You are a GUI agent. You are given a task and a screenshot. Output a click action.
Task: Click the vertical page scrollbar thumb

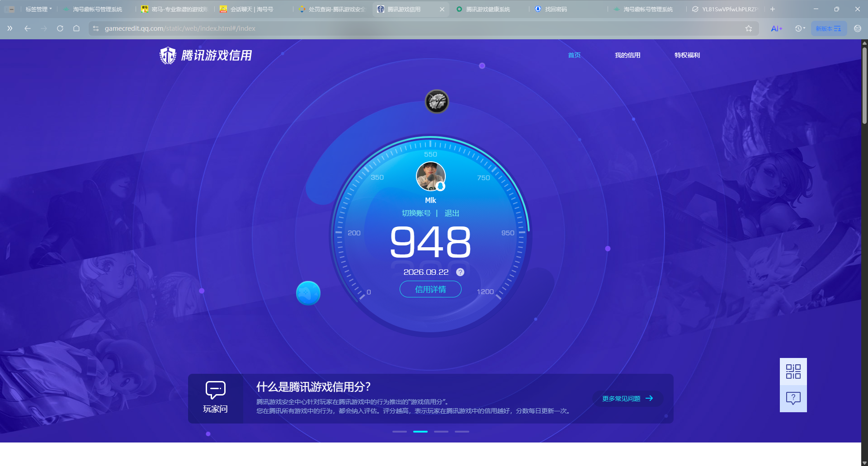point(864,85)
